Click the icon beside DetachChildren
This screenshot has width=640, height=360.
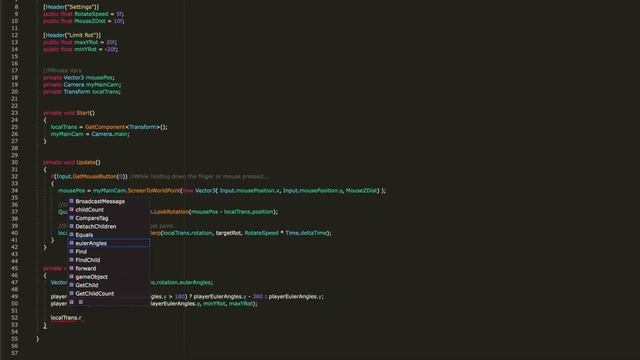[71, 226]
